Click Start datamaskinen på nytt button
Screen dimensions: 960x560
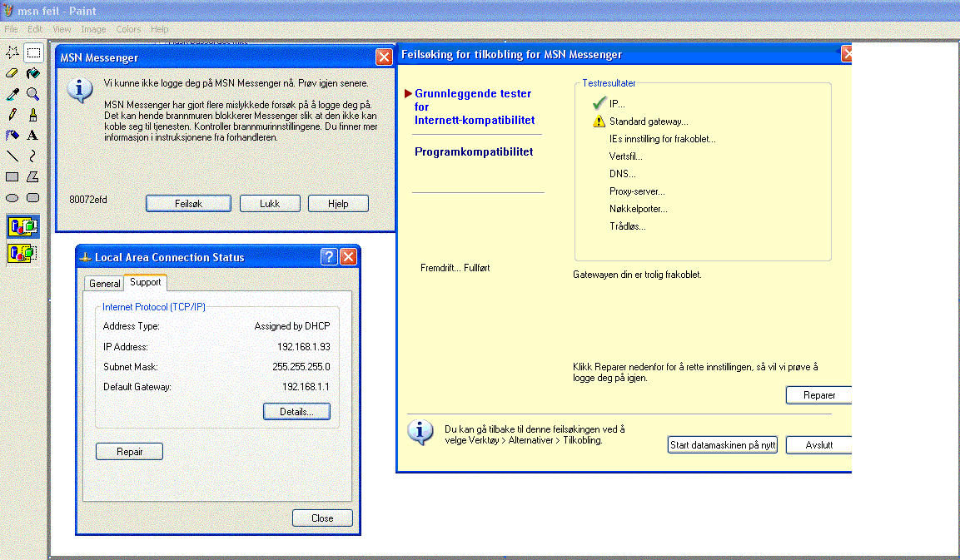[723, 445]
